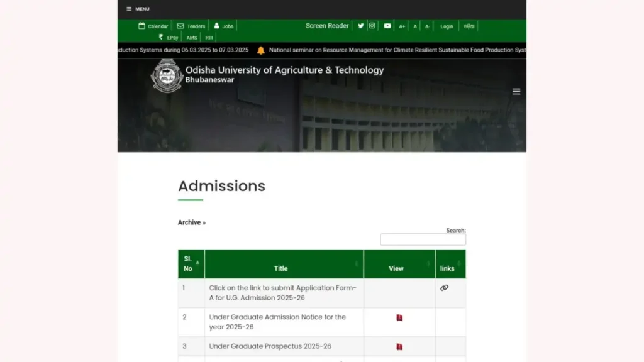Increase font size with A+
644x362 pixels.
(402, 26)
